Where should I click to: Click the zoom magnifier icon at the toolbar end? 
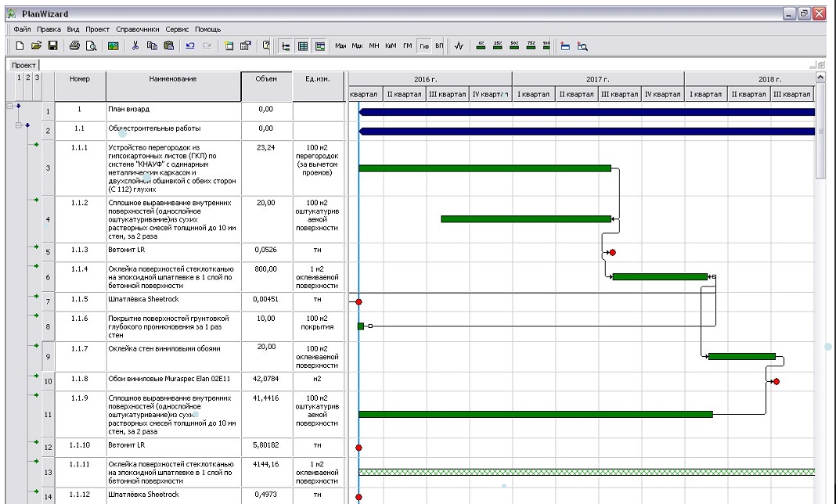click(582, 46)
